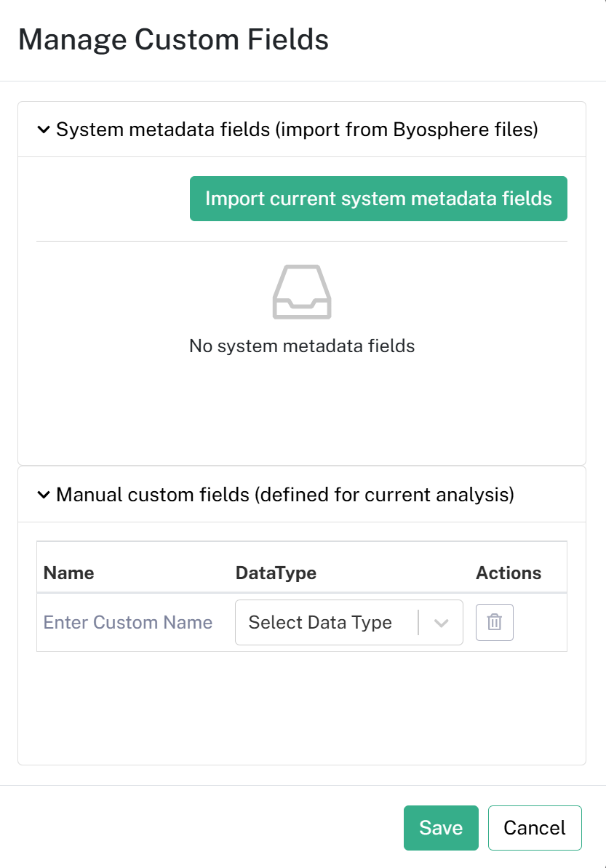Save the custom fields
The width and height of the screenshot is (606, 868).
tap(441, 827)
